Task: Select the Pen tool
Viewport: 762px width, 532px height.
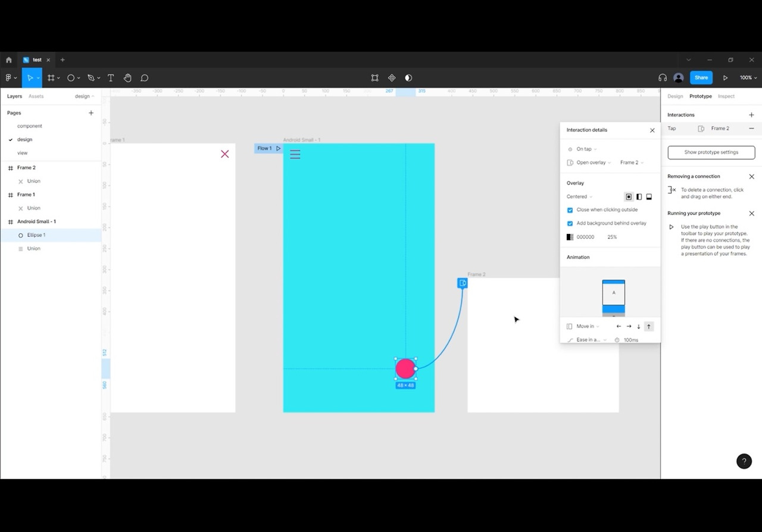Action: 90,78
